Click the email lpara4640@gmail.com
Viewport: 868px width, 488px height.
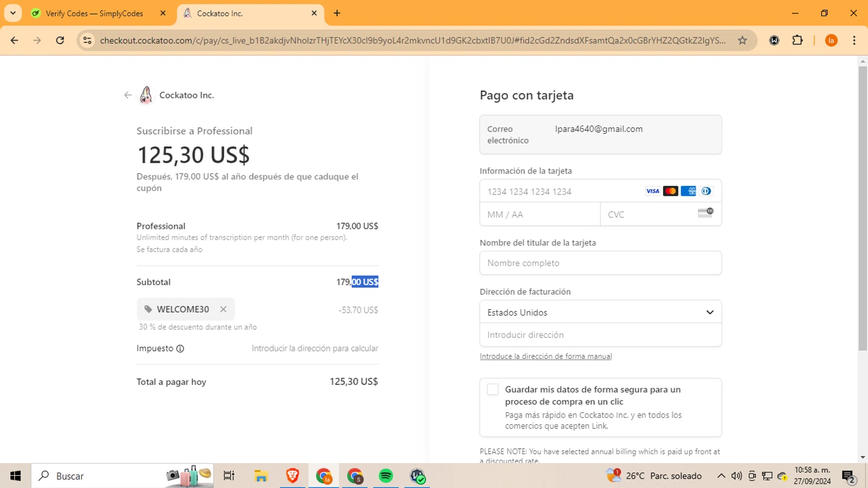599,129
